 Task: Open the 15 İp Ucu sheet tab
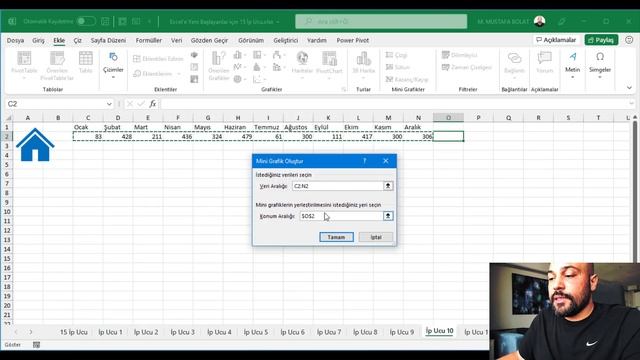[73, 332]
